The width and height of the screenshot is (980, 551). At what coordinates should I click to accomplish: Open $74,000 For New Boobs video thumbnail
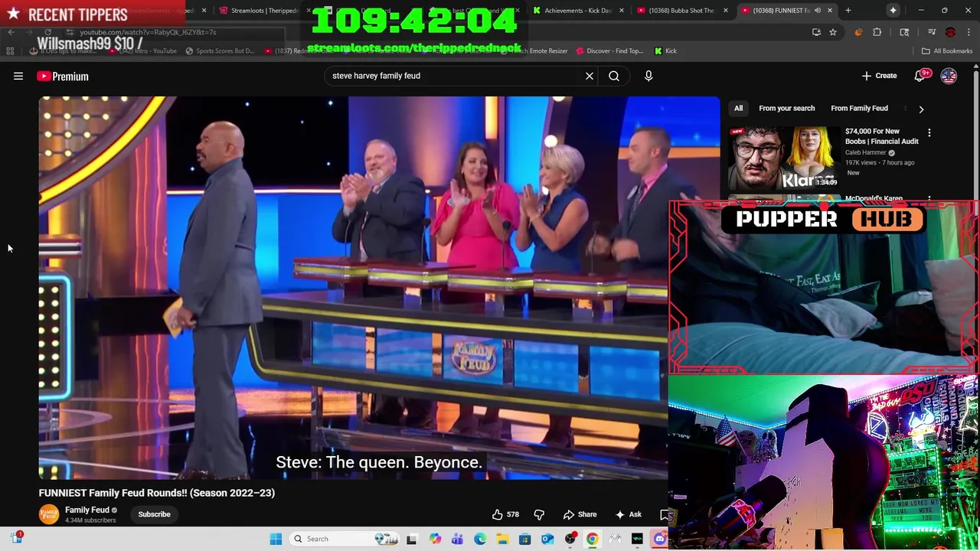click(783, 157)
